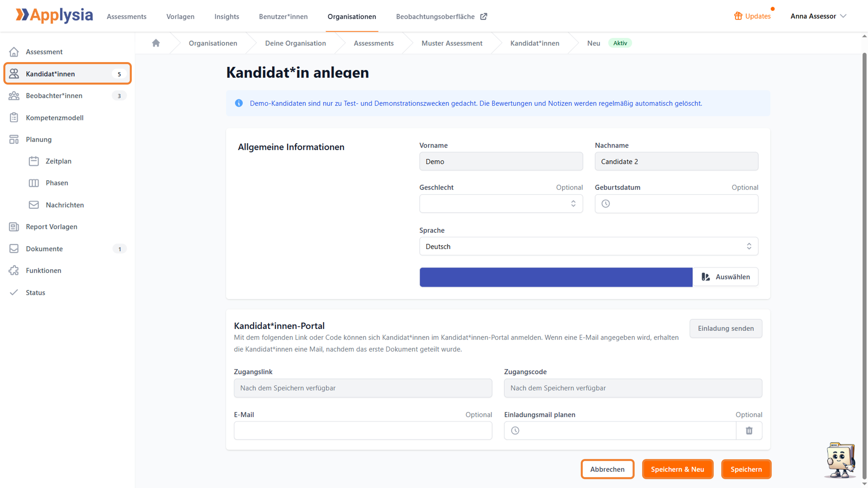Click the Beobachter*innen count badge 3

coord(119,96)
